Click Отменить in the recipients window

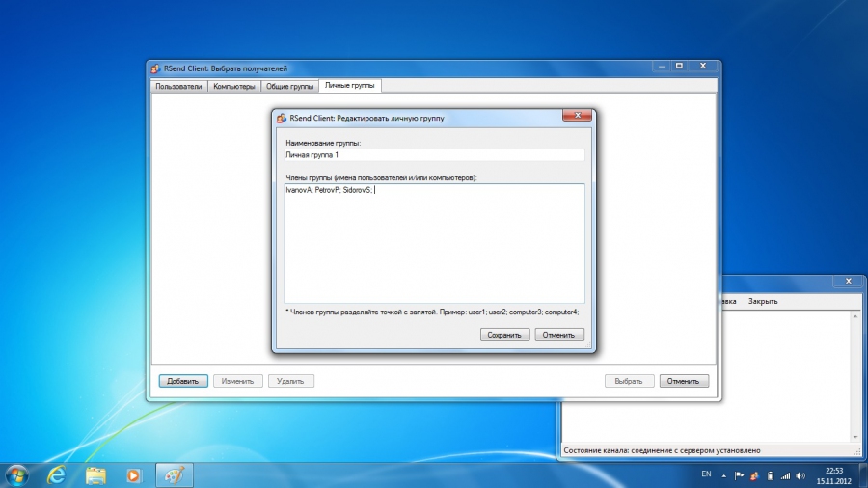click(684, 381)
